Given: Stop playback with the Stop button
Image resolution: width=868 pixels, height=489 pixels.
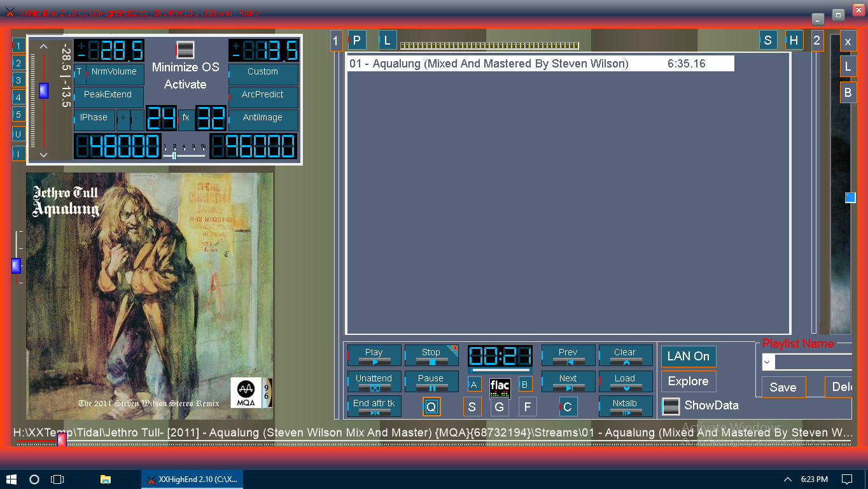Looking at the screenshot, I should (431, 355).
